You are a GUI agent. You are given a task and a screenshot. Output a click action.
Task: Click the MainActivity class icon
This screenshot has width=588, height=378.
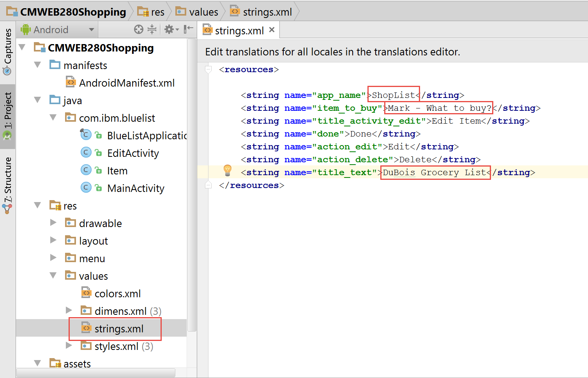click(86, 187)
